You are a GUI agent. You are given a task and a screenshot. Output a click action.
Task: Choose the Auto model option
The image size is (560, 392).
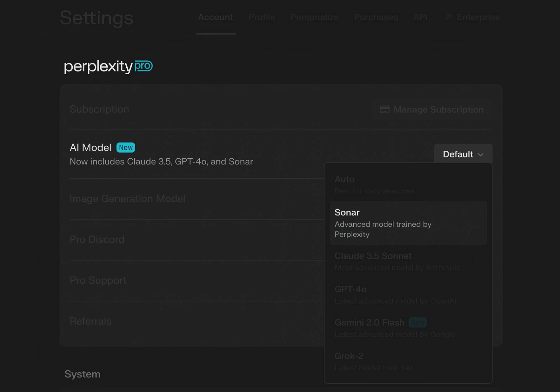coord(408,185)
